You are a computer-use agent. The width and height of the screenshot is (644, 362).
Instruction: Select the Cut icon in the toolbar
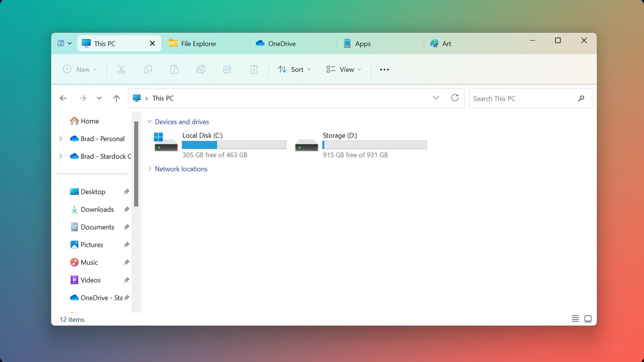[121, 69]
